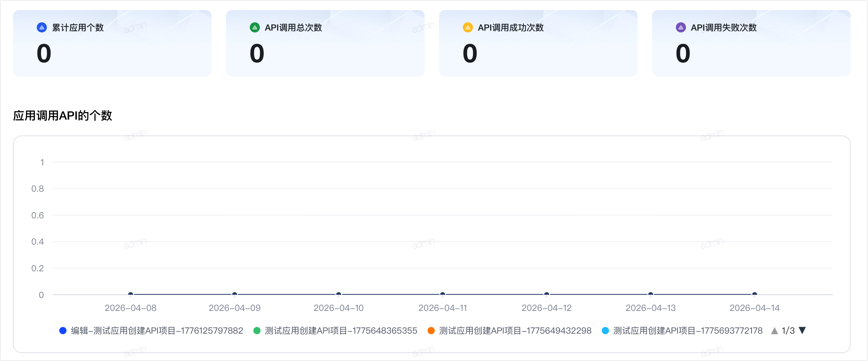The width and height of the screenshot is (868, 361).
Task: Click the 0 value under API调用总次数
Action: [257, 53]
